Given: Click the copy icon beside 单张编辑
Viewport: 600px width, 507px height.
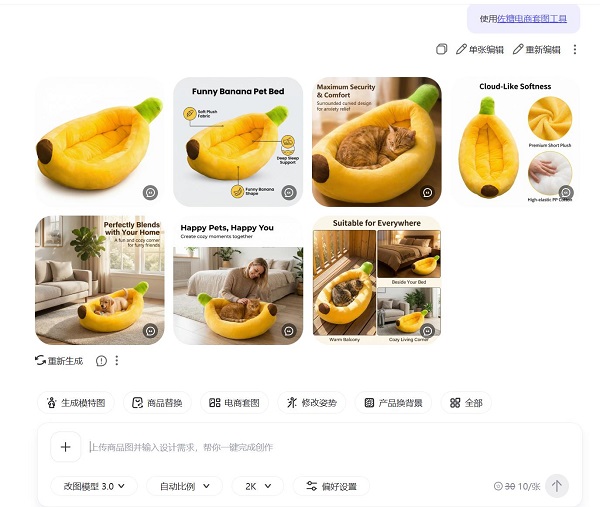Looking at the screenshot, I should tap(441, 49).
